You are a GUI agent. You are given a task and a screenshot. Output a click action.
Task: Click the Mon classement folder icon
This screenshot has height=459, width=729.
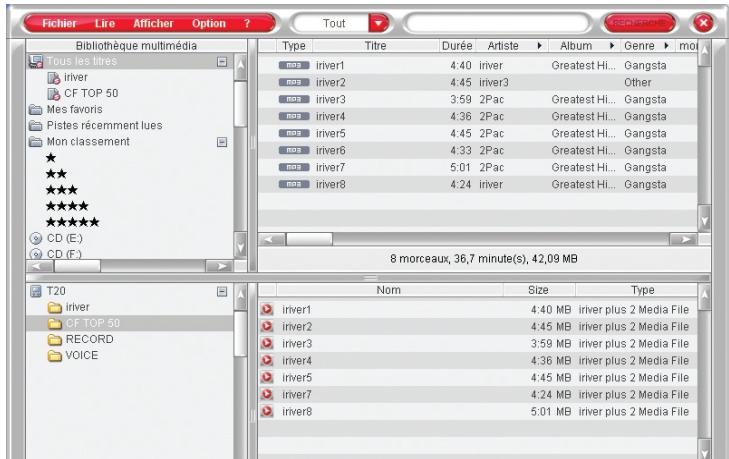tap(36, 142)
